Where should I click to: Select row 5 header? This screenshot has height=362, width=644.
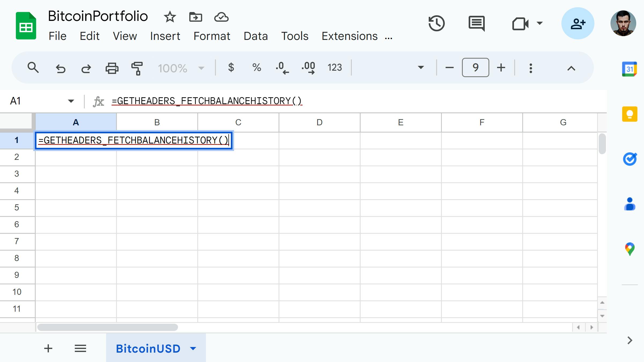click(17, 208)
